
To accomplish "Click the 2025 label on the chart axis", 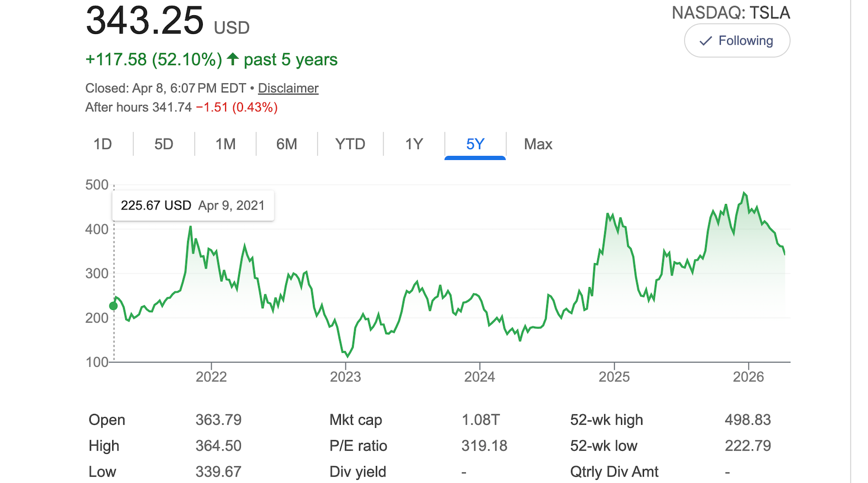I will [x=614, y=377].
